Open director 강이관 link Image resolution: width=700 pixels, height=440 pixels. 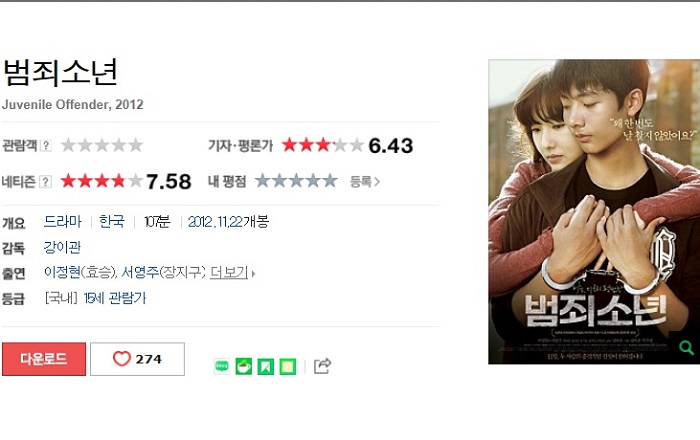pyautogui.click(x=62, y=247)
